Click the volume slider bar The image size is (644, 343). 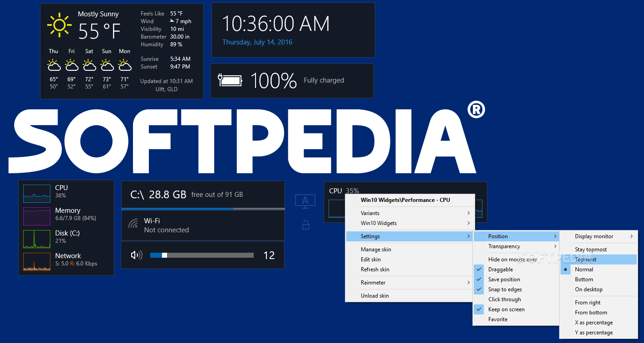click(202, 255)
